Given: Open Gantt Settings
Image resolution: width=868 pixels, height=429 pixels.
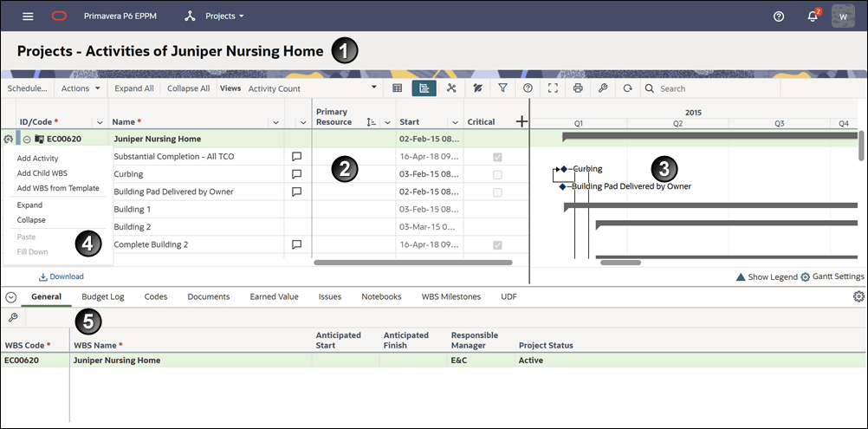Looking at the screenshot, I should coord(832,276).
